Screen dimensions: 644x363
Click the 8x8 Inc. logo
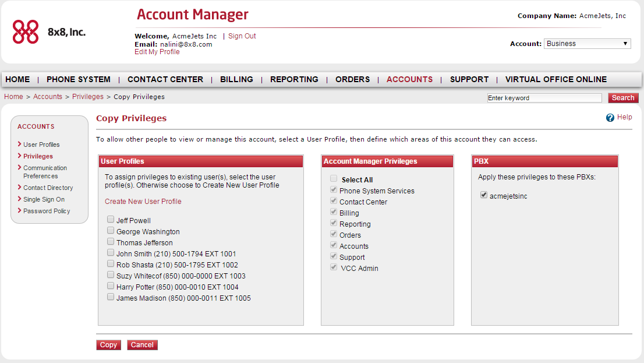pos(49,31)
